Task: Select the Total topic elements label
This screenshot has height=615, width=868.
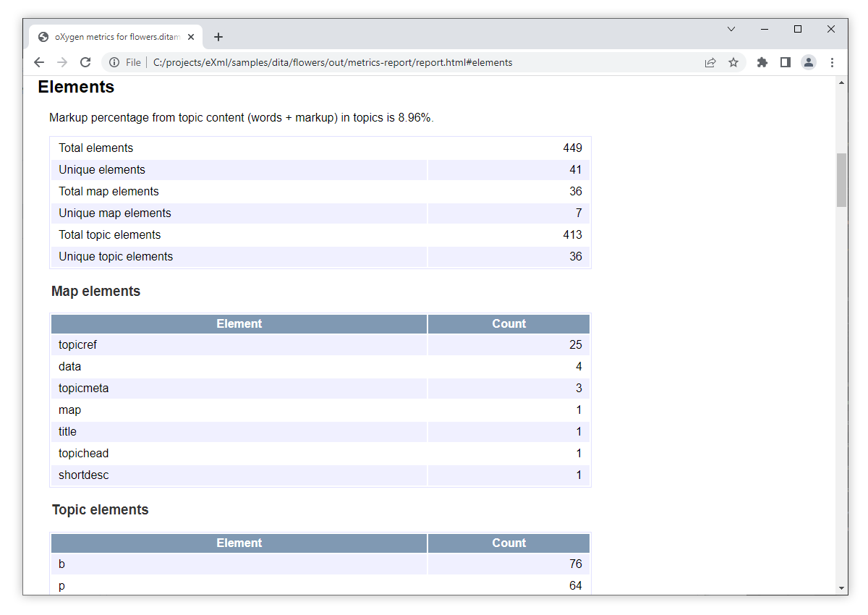Action: [x=110, y=235]
